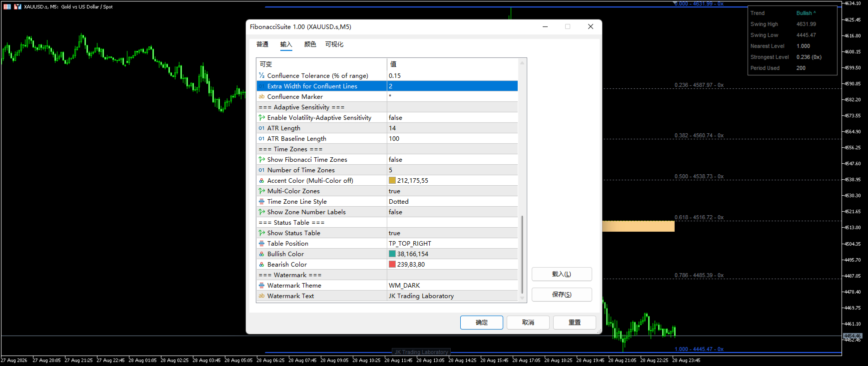The height and width of the screenshot is (366, 868).
Task: Click the Adaptive Sensitivity section header row
Action: 387,107
